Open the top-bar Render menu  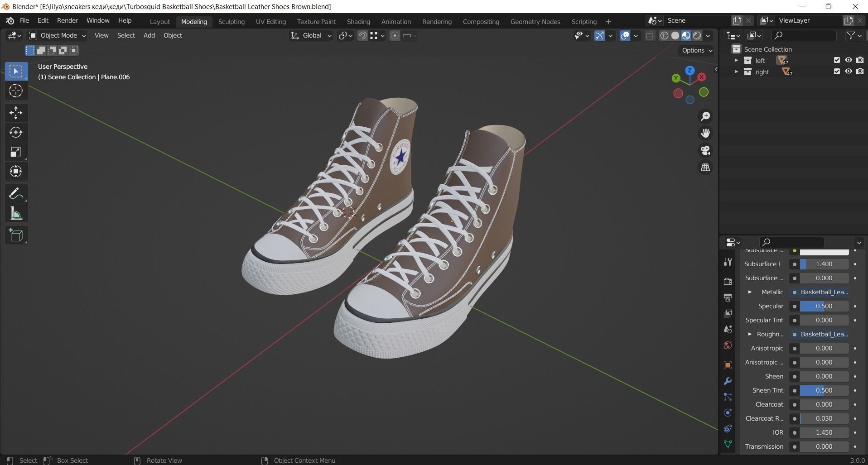pyautogui.click(x=68, y=21)
